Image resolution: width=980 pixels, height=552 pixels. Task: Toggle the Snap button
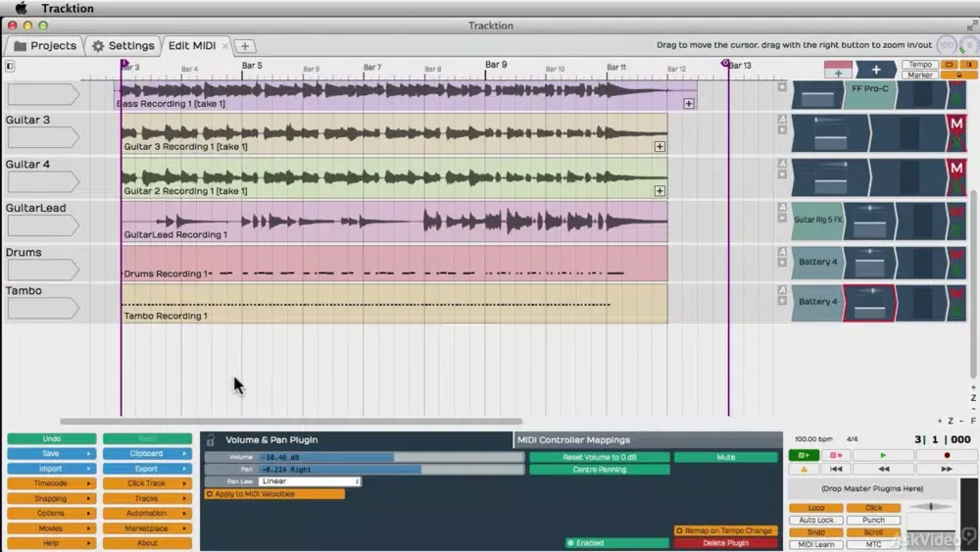[x=815, y=532]
